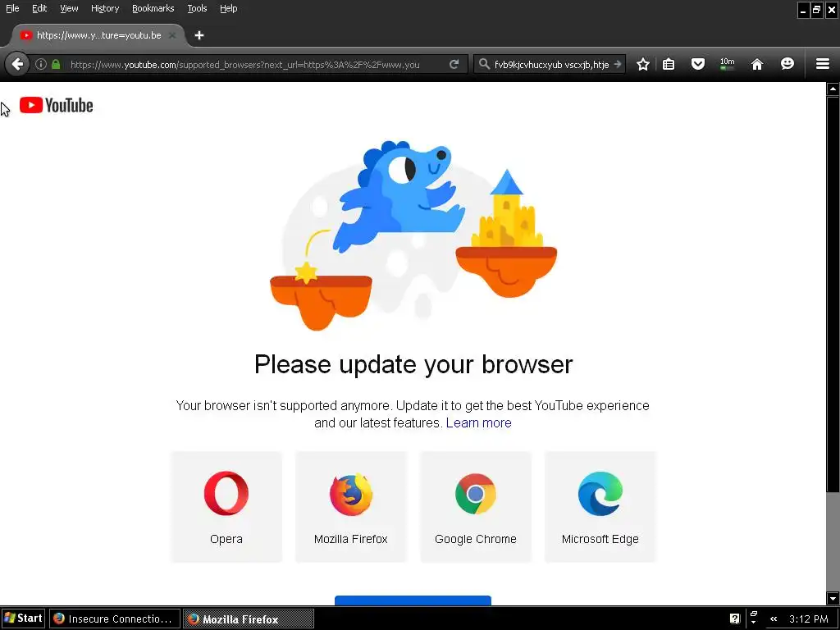
Task: Bookmark this page with the star icon
Action: click(643, 64)
